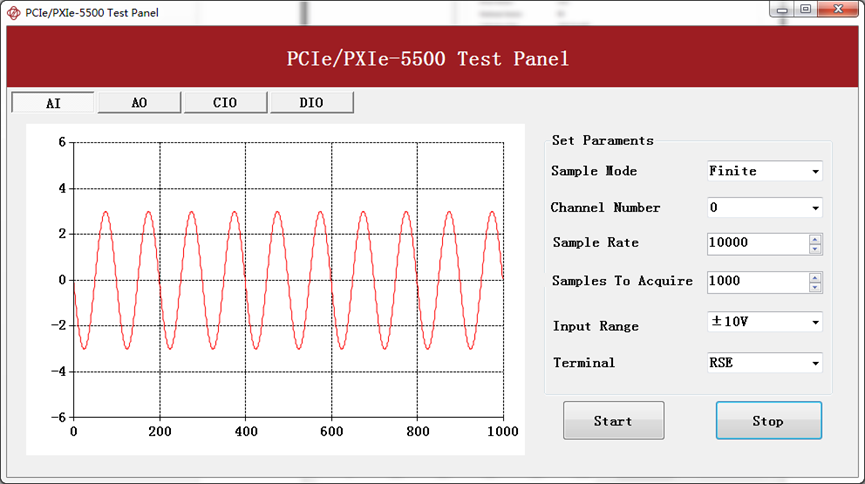Image resolution: width=865 pixels, height=484 pixels.
Task: Decrease Sample Rate with down arrow
Action: [x=815, y=249]
